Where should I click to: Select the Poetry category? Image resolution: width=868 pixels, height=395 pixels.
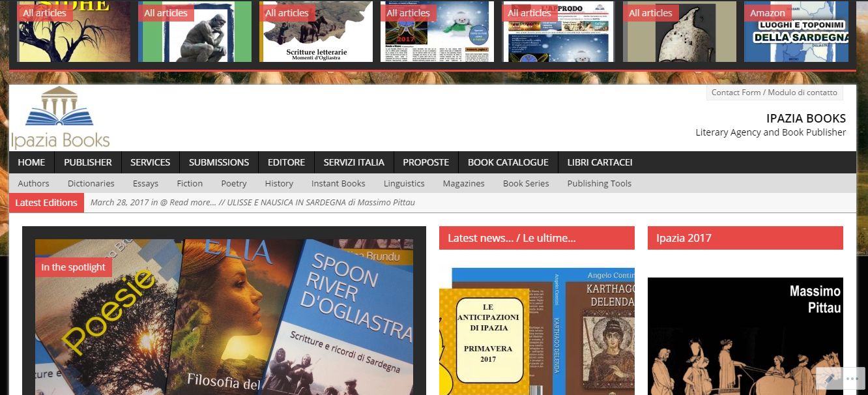coord(233,183)
